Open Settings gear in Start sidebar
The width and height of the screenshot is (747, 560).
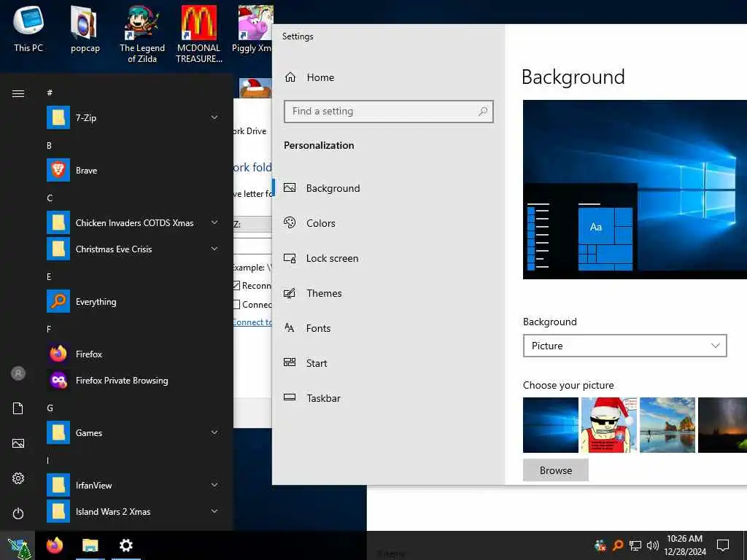coord(18,478)
